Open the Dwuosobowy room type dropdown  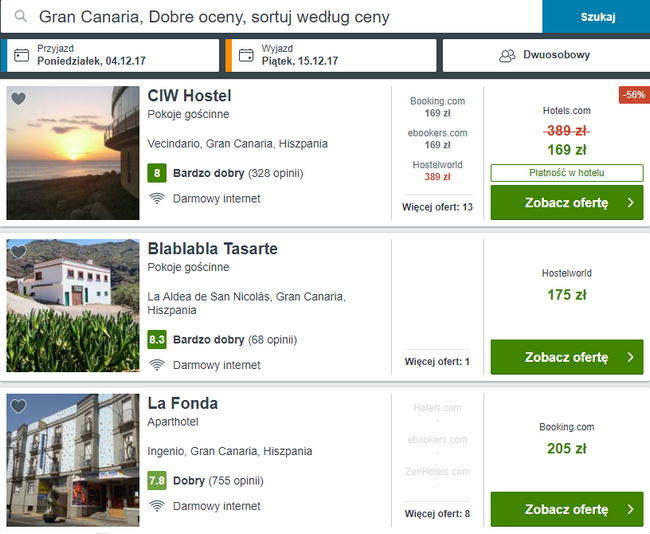556,56
